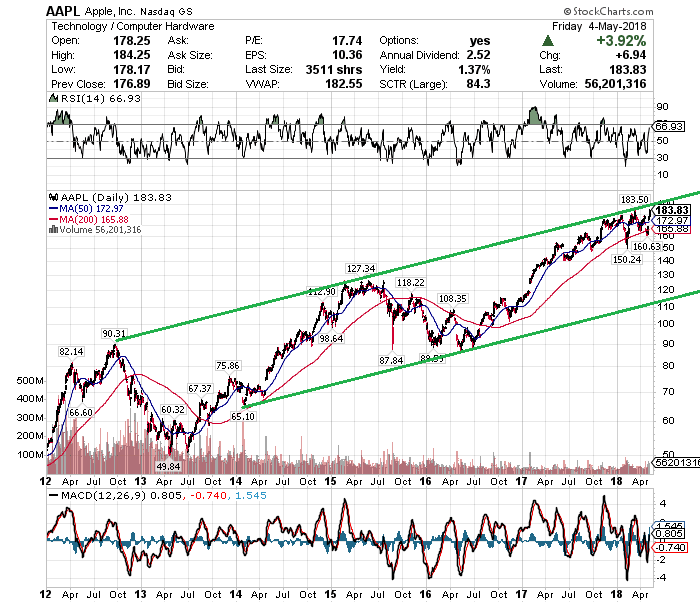Click the 49.84 low price label

pos(168,466)
